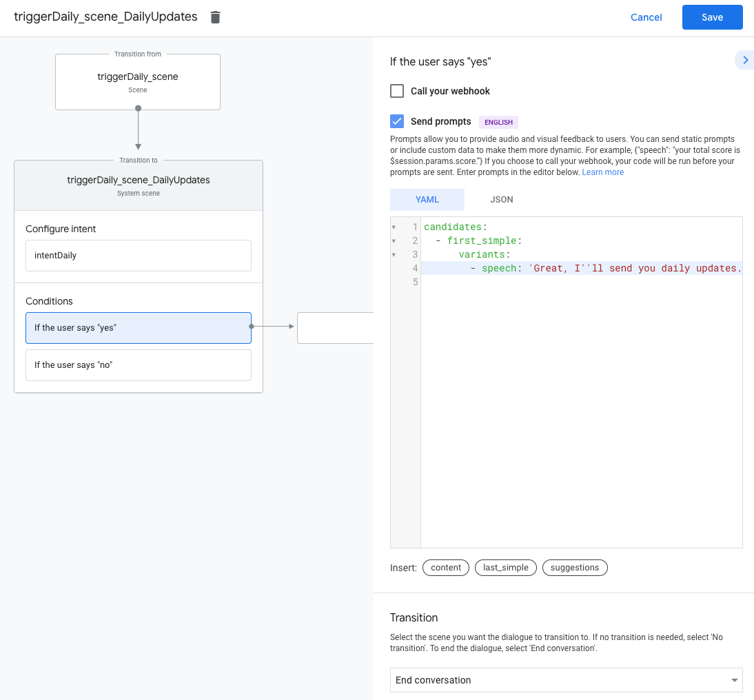Select the 'If the user says "yes"' condition
The height and width of the screenshot is (700, 754).
coord(139,328)
